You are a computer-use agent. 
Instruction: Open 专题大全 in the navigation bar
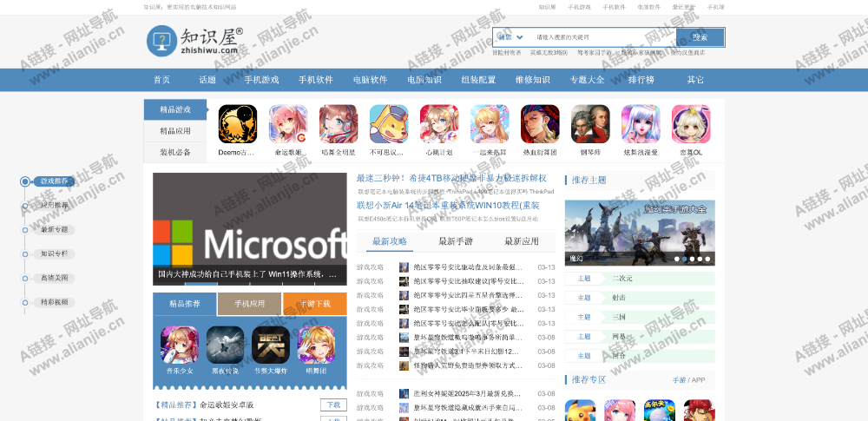click(588, 80)
